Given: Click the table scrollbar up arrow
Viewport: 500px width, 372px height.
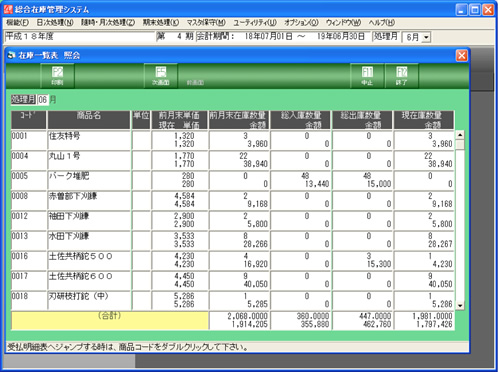Looking at the screenshot, I should click(x=460, y=135).
